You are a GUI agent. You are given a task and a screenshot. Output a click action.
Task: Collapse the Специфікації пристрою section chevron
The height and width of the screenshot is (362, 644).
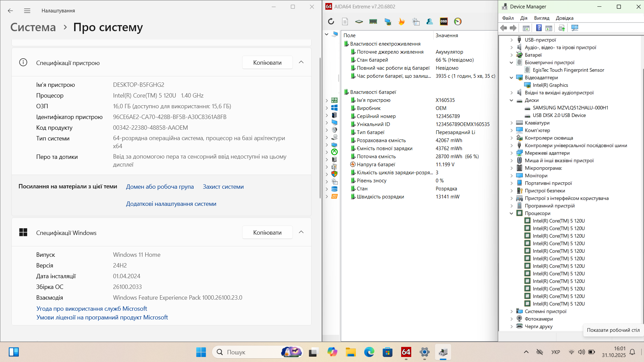pos(301,62)
